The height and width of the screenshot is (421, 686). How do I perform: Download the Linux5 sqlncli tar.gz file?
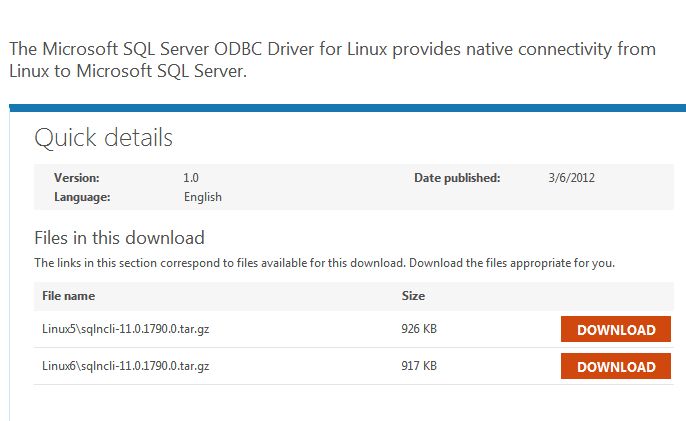(616, 329)
